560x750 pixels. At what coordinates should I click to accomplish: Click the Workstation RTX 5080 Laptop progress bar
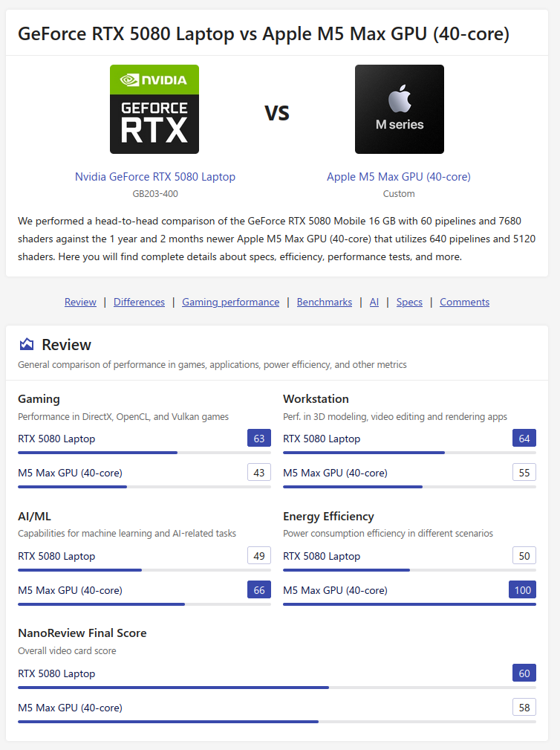pos(409,453)
